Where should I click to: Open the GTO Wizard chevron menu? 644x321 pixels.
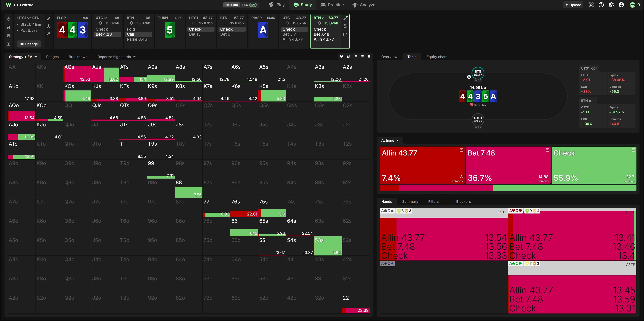38,5
